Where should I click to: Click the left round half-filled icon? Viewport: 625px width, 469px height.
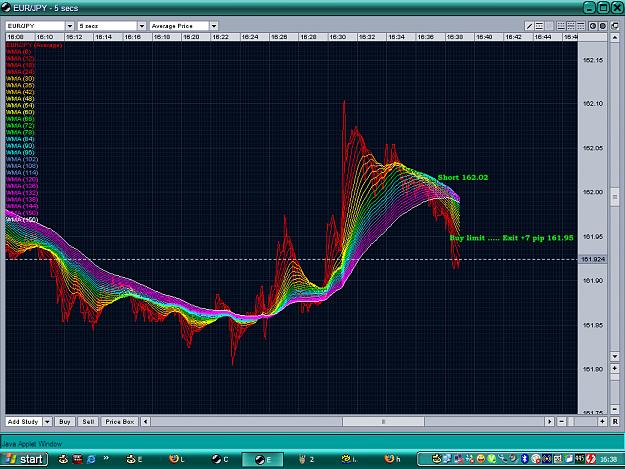point(593,26)
